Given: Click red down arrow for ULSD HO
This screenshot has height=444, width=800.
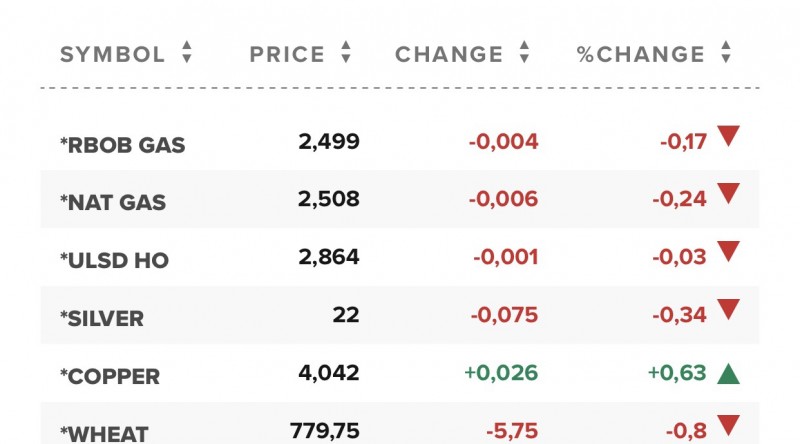Looking at the screenshot, I should tap(728, 252).
